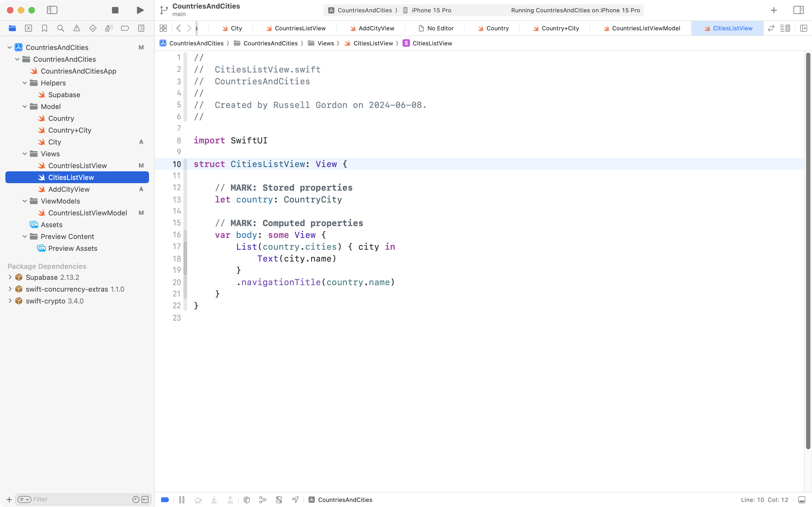812x507 pixels.
Task: Collapse the Views folder
Action: [24, 154]
